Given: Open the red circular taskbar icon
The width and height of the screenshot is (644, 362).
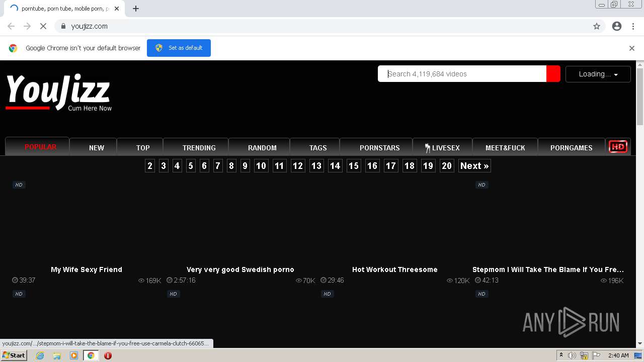Looking at the screenshot, I should point(108,355).
